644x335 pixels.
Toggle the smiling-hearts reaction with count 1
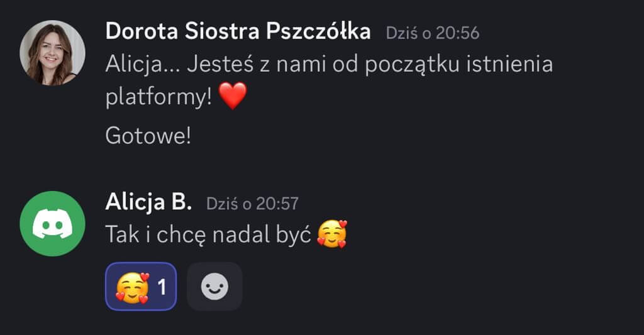(141, 287)
